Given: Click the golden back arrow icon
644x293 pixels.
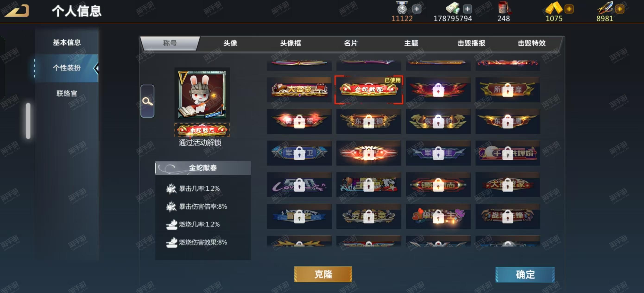Looking at the screenshot, I should coord(17,10).
